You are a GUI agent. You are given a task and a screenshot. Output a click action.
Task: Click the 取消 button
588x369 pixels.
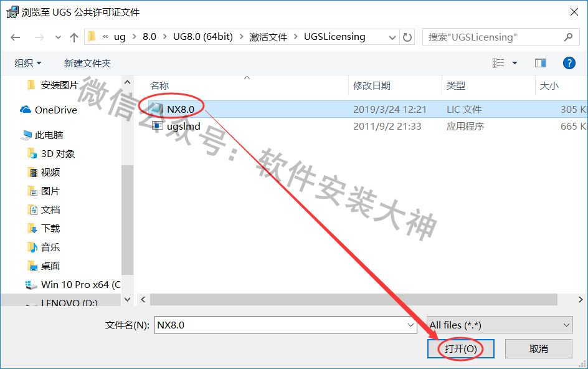[x=539, y=348]
